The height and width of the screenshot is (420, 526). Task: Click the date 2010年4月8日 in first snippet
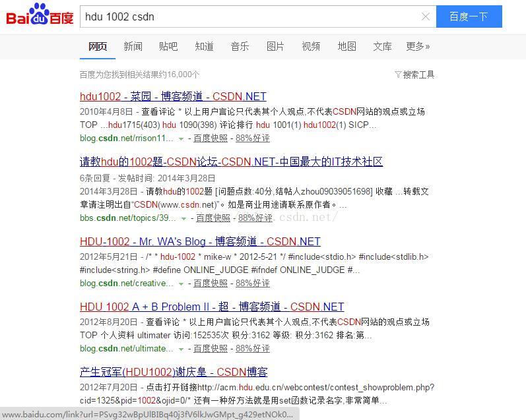coord(106,111)
